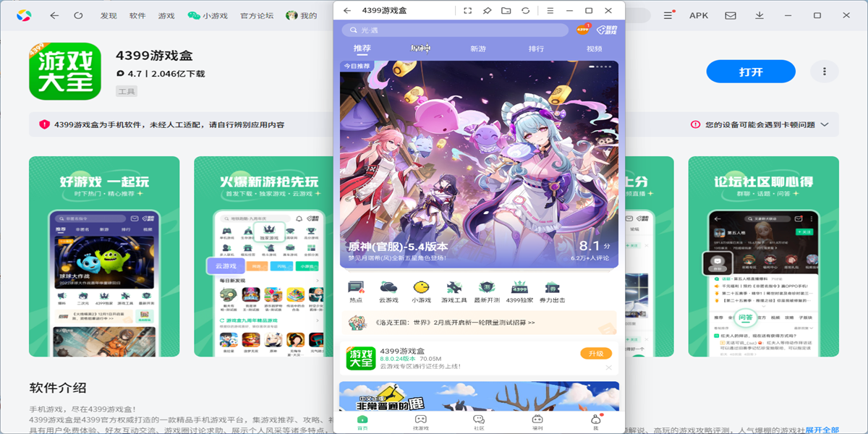Expand the 您的设备可能会遇到卡顿问题 warning
The height and width of the screenshot is (434, 868).
click(823, 124)
